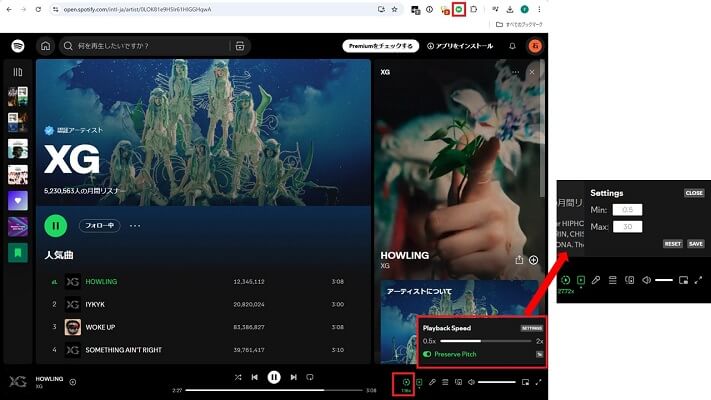The width and height of the screenshot is (711, 400).
Task: Skip to the next track
Action: pyautogui.click(x=293, y=377)
